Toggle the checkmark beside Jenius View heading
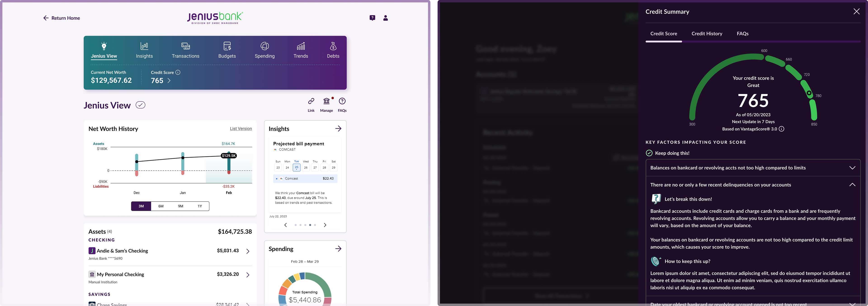 click(x=141, y=105)
